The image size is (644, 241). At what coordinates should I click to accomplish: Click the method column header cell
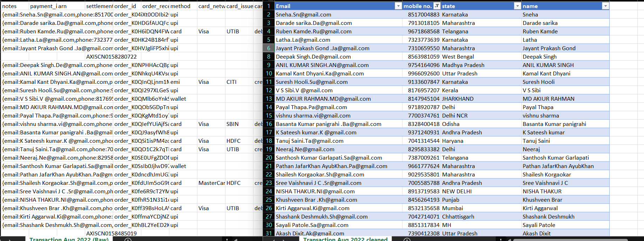coord(183,6)
